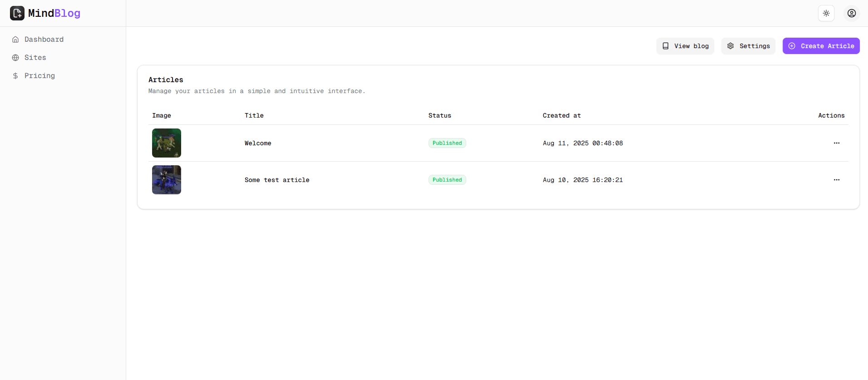The image size is (868, 380).
Task: Click the Welcome article thumbnail image
Action: [167, 143]
